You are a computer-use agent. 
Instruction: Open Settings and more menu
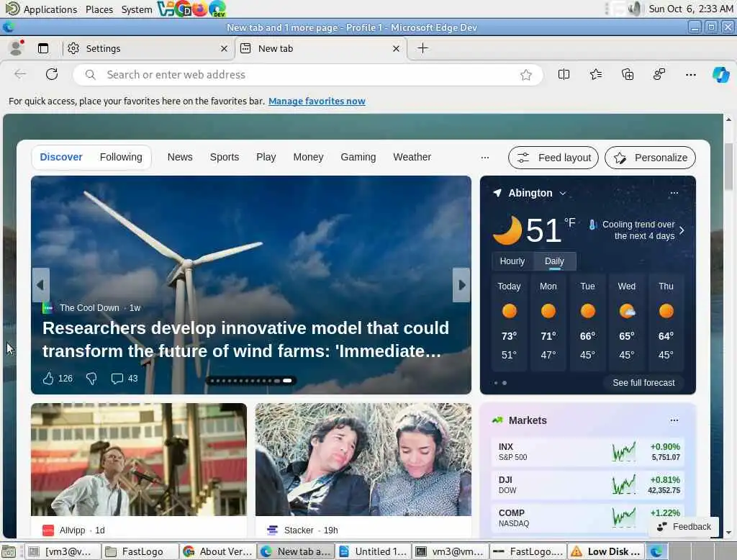(690, 74)
